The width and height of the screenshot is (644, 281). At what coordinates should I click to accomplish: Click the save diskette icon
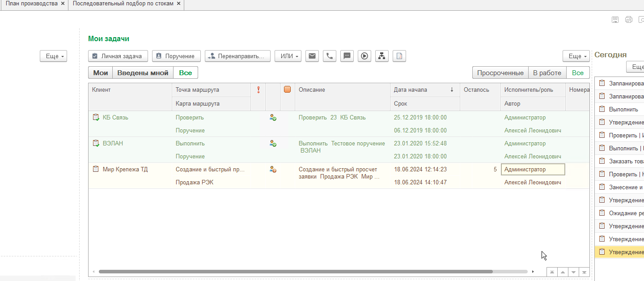[x=615, y=19]
